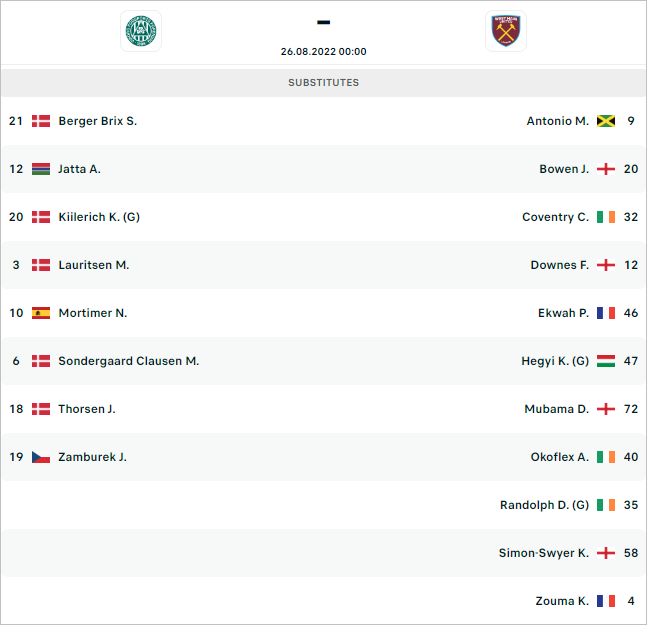The height and width of the screenshot is (625, 647).
Task: Open player Randolph D. goalkeeper
Action: point(544,505)
